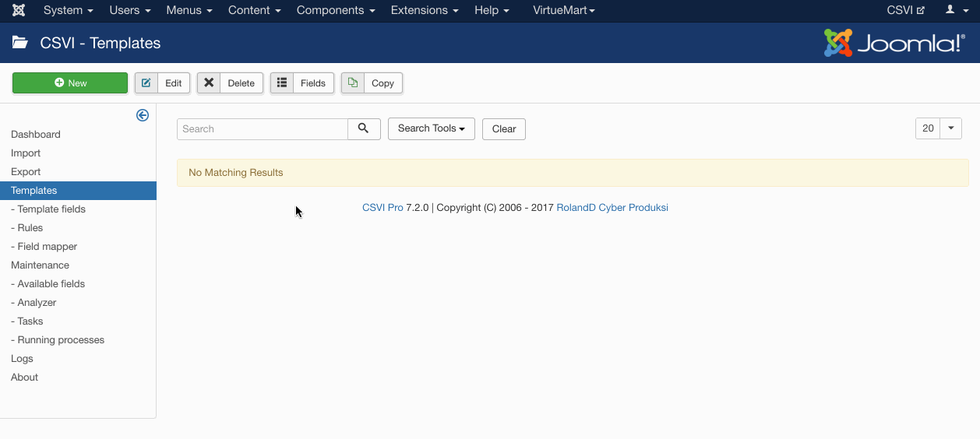
Task: Click the Search input field
Action: click(263, 129)
